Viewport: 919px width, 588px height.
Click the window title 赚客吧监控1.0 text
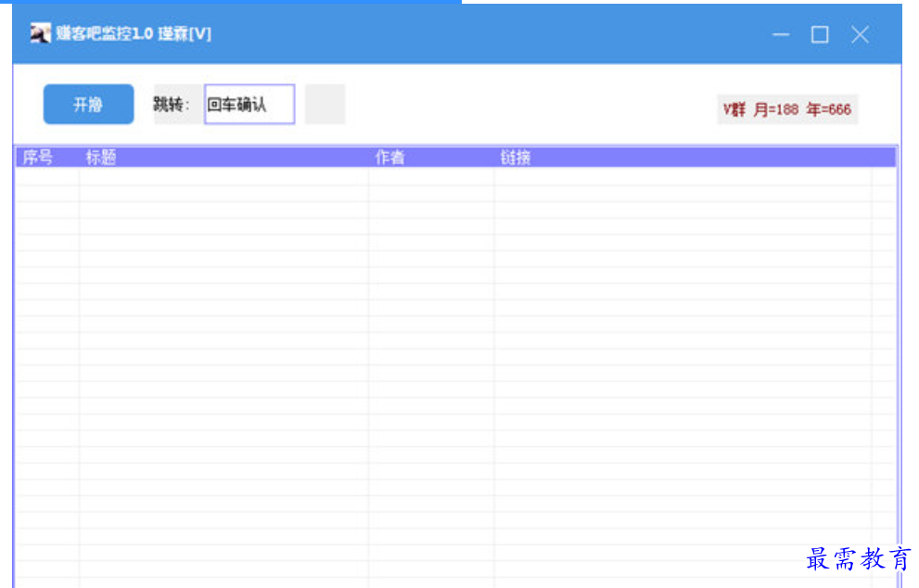click(x=105, y=33)
